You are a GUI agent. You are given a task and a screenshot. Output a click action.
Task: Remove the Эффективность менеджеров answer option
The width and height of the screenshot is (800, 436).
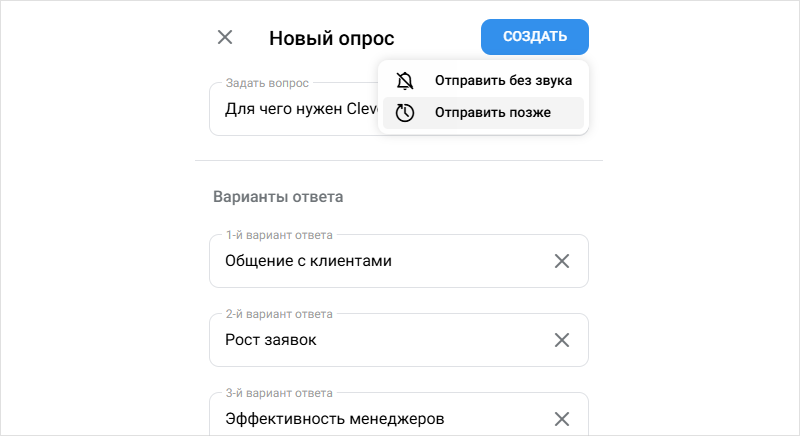[x=562, y=419]
